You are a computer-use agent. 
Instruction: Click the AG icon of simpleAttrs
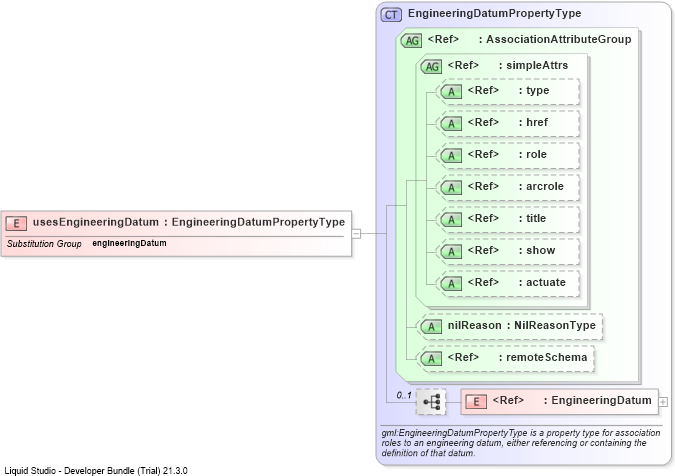click(431, 66)
